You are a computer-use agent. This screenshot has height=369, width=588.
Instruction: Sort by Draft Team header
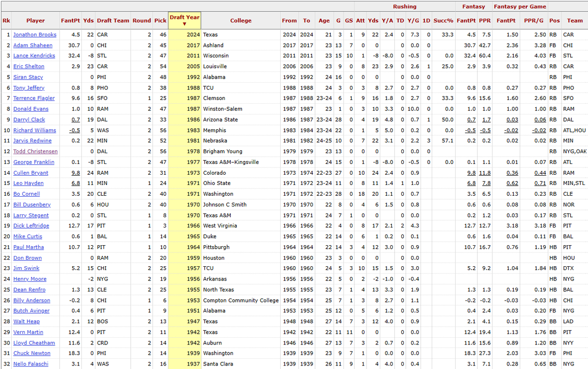coord(113,21)
